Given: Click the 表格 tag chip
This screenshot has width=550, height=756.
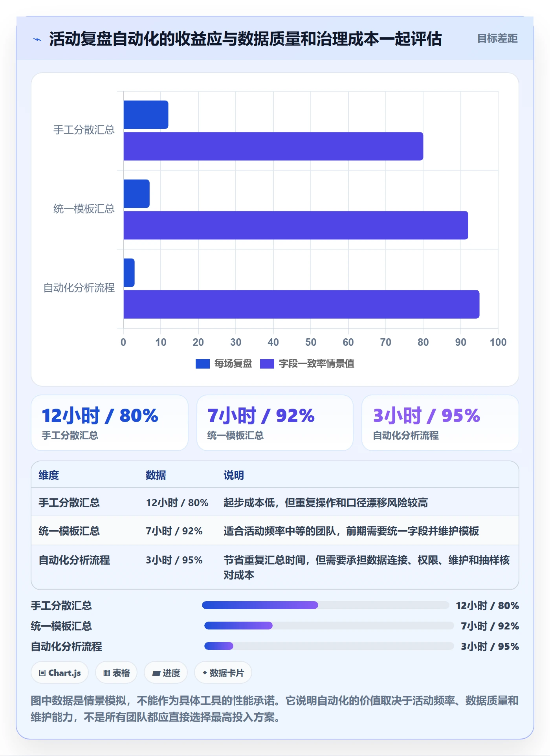Looking at the screenshot, I should [116, 673].
